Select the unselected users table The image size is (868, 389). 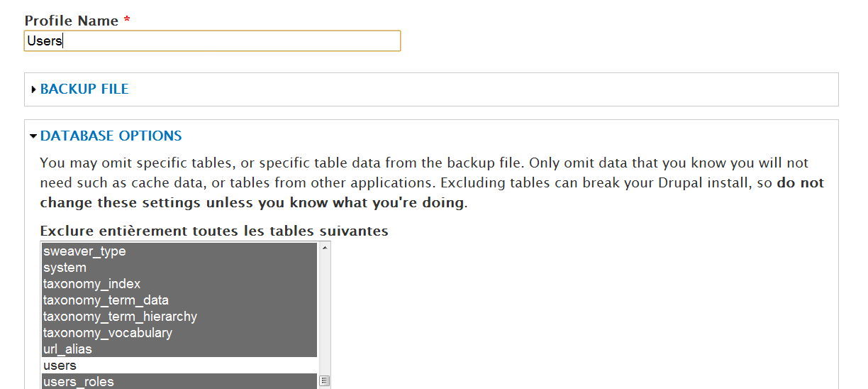(x=60, y=366)
